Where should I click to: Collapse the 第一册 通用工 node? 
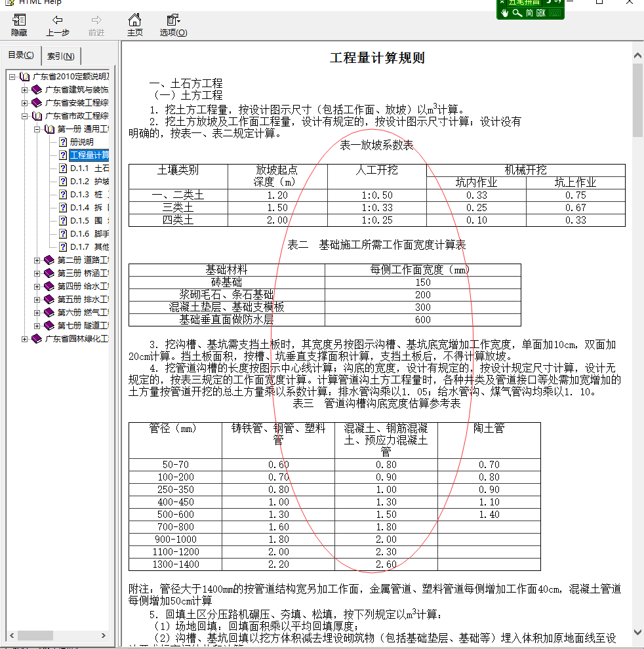[x=37, y=129]
